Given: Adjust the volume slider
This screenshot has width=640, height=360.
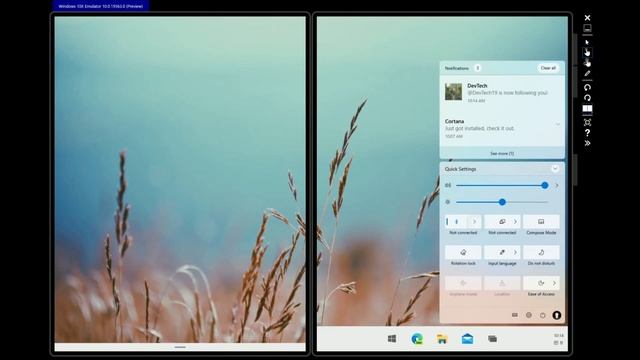Looking at the screenshot, I should pos(502,185).
